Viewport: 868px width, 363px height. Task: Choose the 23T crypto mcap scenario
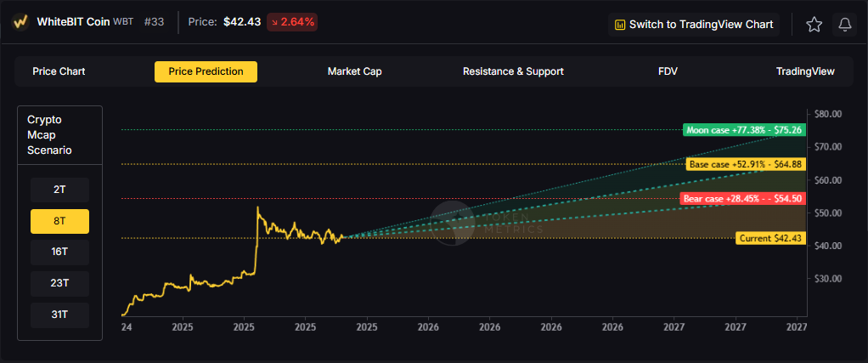(x=59, y=283)
